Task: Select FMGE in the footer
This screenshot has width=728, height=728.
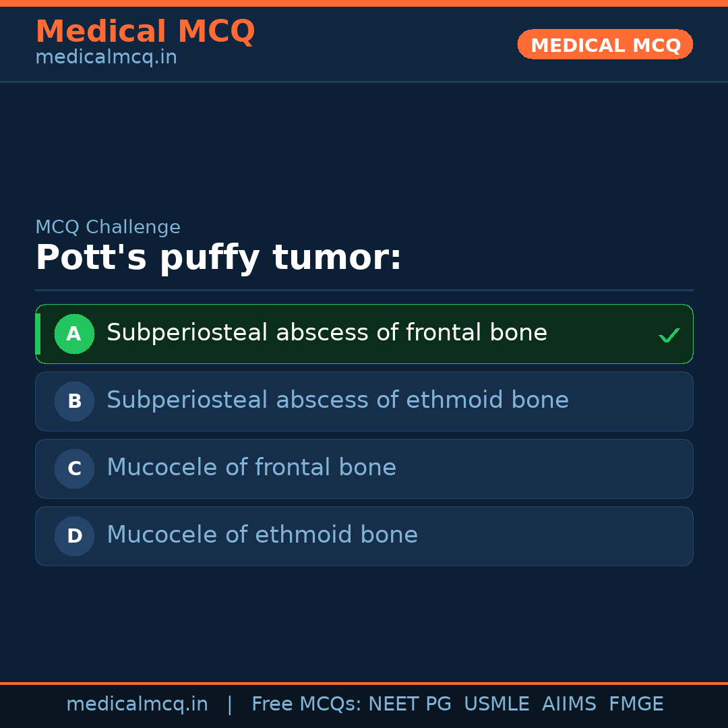Action: 636,704
